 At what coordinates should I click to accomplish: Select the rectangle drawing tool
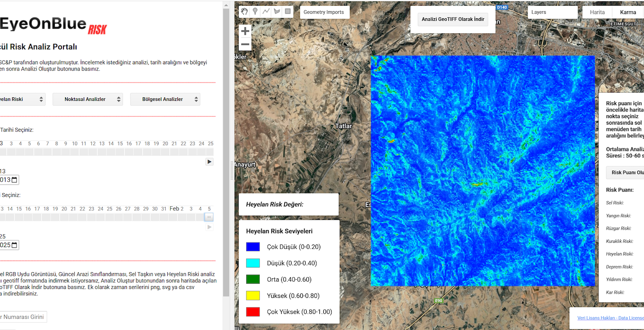click(x=288, y=12)
